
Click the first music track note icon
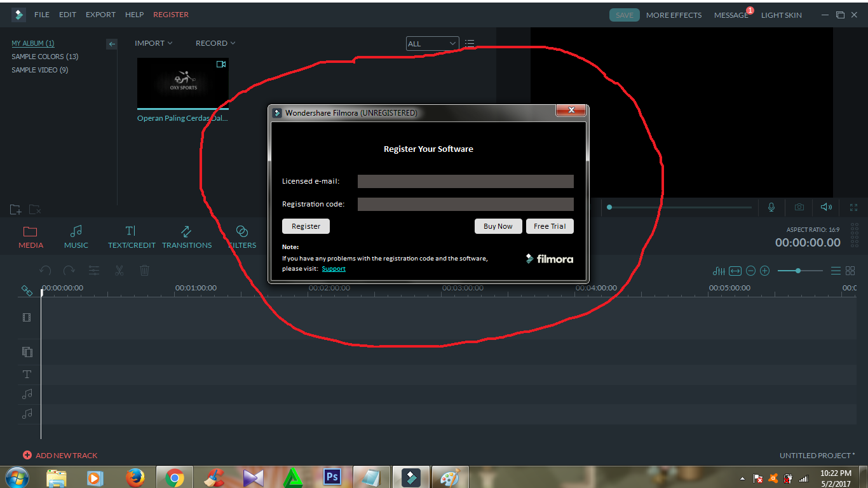[27, 394]
